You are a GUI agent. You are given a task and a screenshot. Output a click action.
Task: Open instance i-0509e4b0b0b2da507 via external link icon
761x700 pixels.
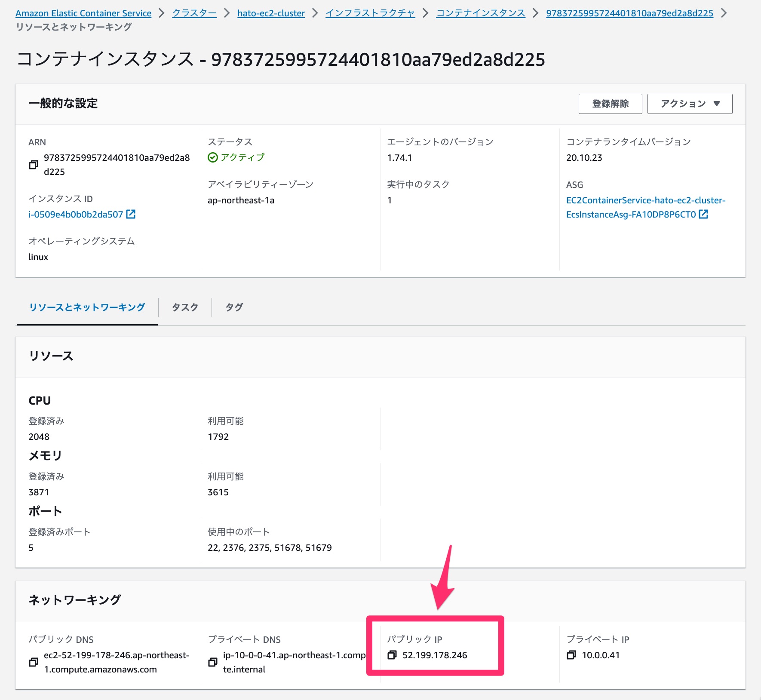point(132,214)
